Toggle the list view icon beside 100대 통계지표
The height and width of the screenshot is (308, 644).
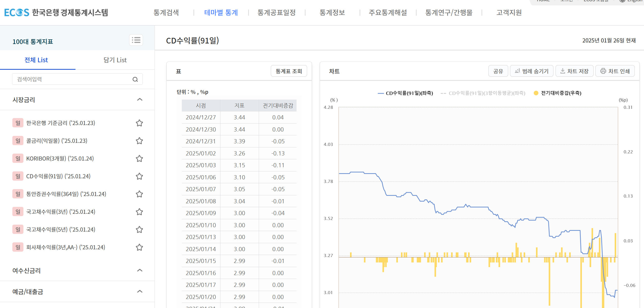pyautogui.click(x=136, y=40)
